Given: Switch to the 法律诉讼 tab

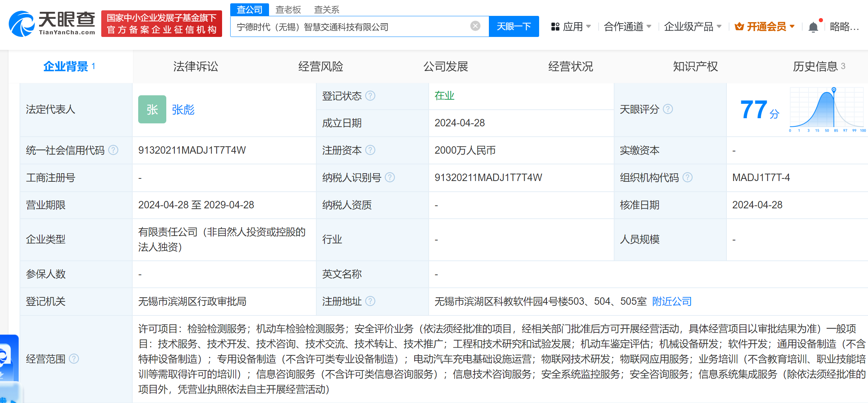Looking at the screenshot, I should click(x=195, y=66).
